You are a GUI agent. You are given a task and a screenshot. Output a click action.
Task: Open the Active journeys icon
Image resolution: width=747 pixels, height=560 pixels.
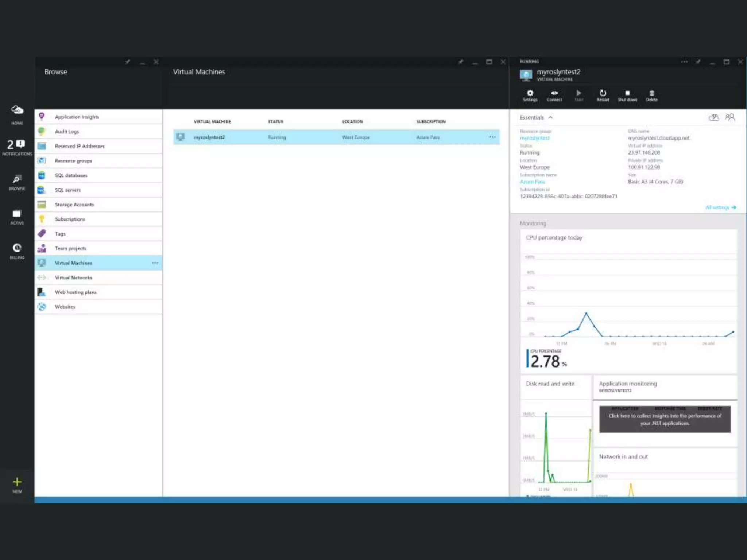(x=17, y=217)
